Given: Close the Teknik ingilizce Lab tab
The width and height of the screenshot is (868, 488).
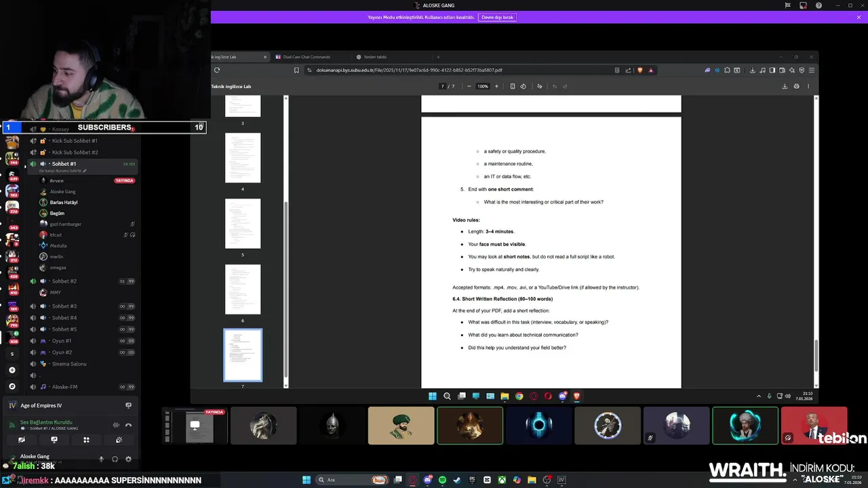Looking at the screenshot, I should click(x=265, y=57).
